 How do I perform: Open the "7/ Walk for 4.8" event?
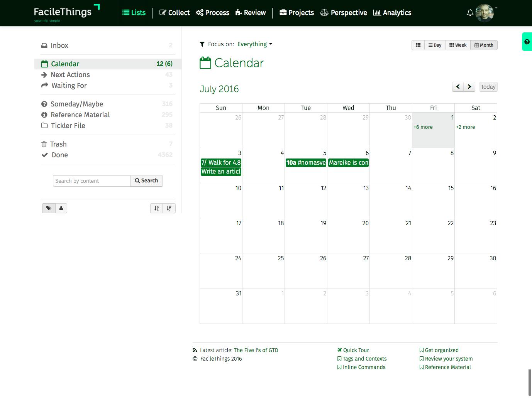coord(221,163)
